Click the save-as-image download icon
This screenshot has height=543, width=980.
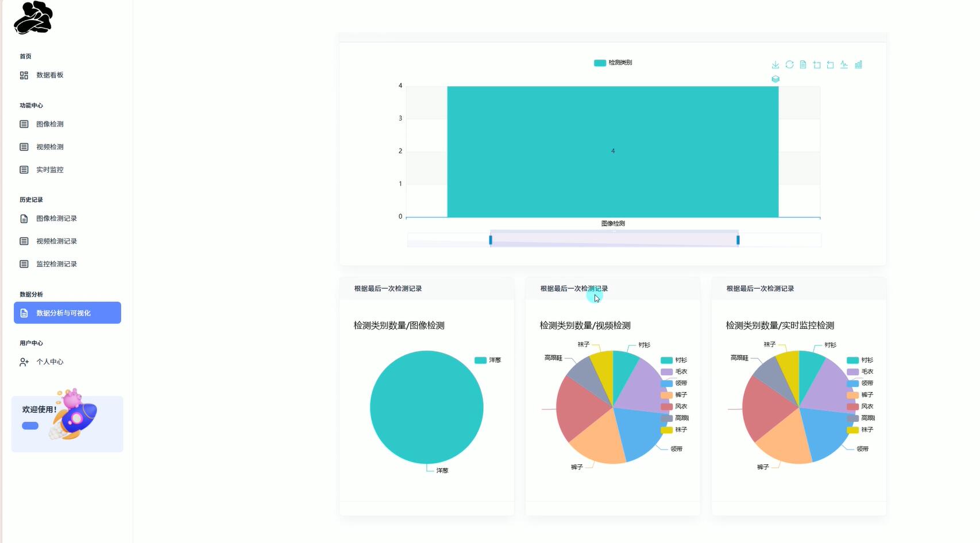[775, 65]
